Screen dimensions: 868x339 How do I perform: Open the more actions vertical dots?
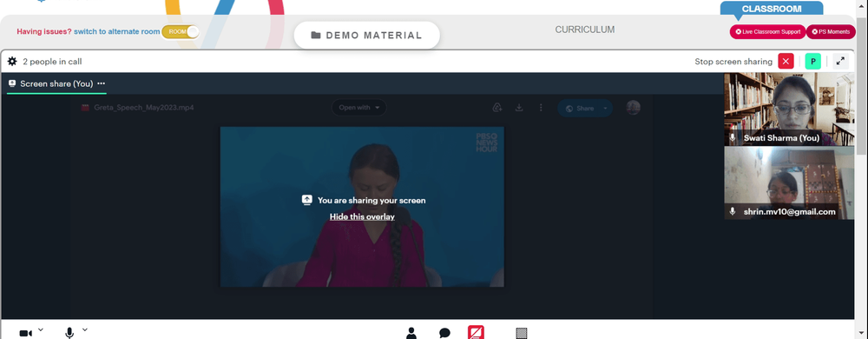pyautogui.click(x=541, y=108)
